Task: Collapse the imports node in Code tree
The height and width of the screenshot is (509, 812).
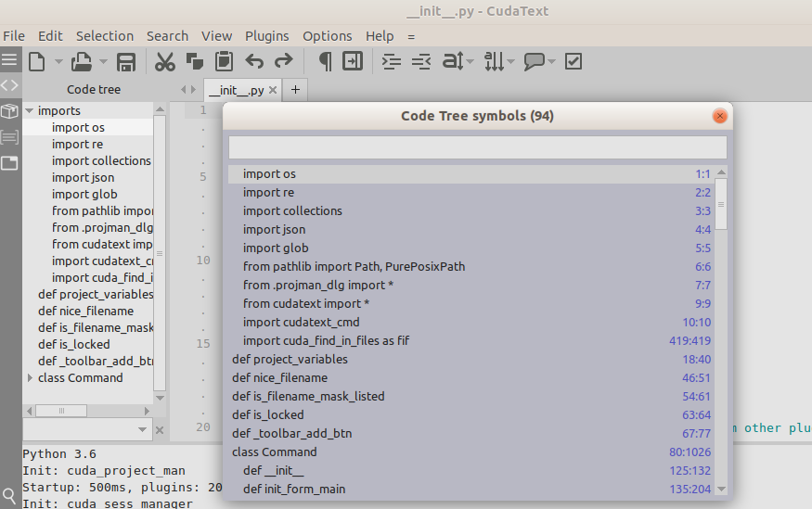Action: coord(30,111)
